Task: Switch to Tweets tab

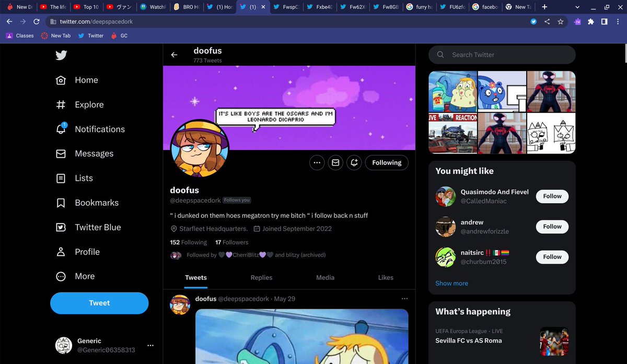Action: point(196,277)
